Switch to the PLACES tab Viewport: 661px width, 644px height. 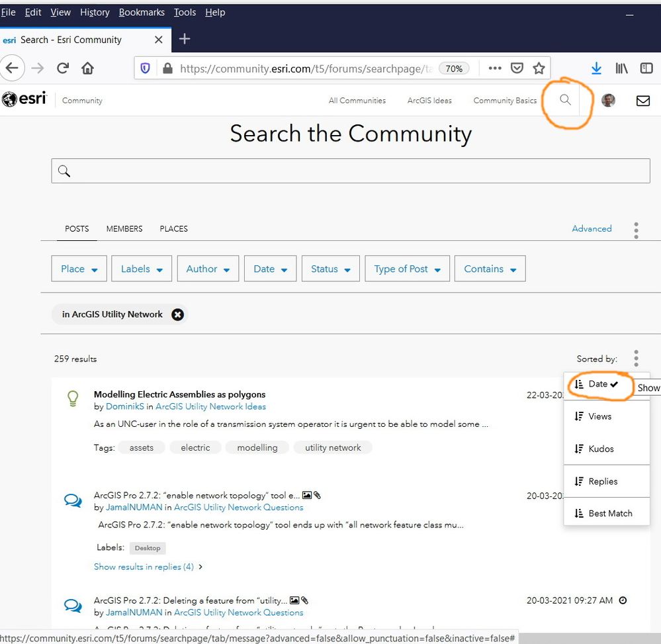173,228
